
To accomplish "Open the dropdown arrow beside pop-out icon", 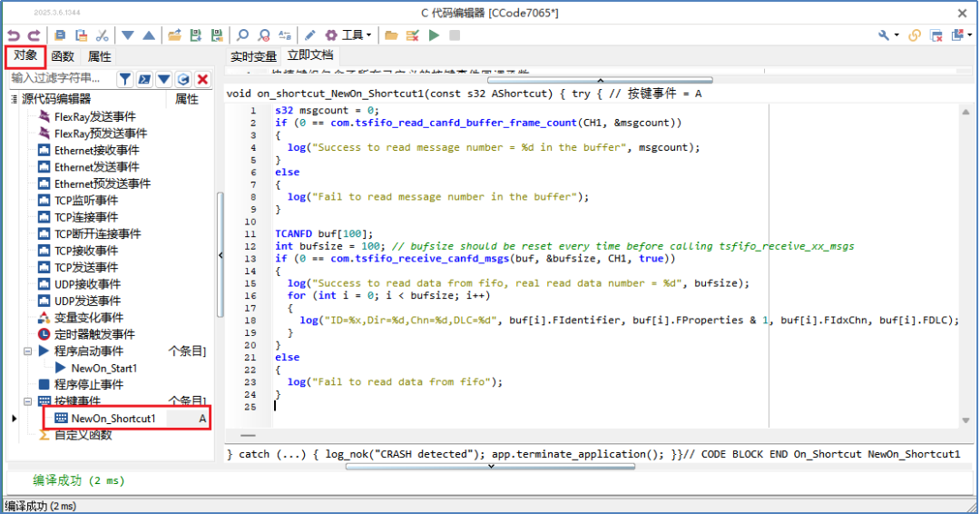I will (970, 35).
